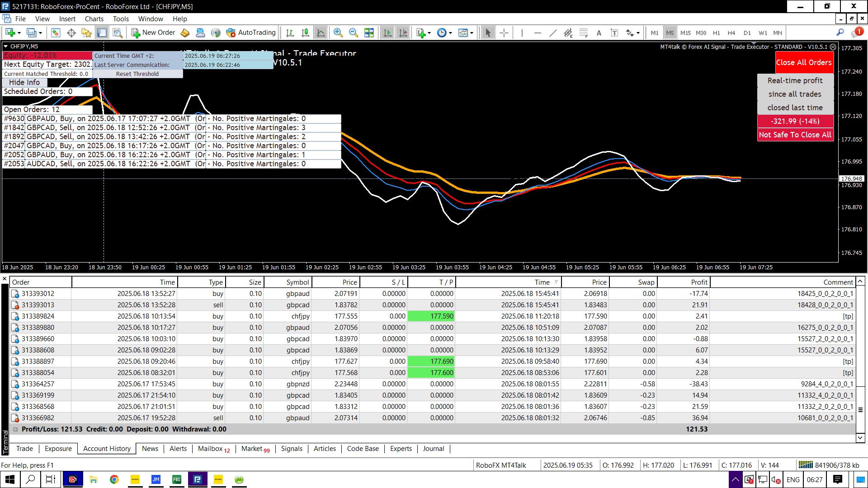Open the New Chart dropdown arrow
The image size is (868, 488).
(x=19, y=33)
